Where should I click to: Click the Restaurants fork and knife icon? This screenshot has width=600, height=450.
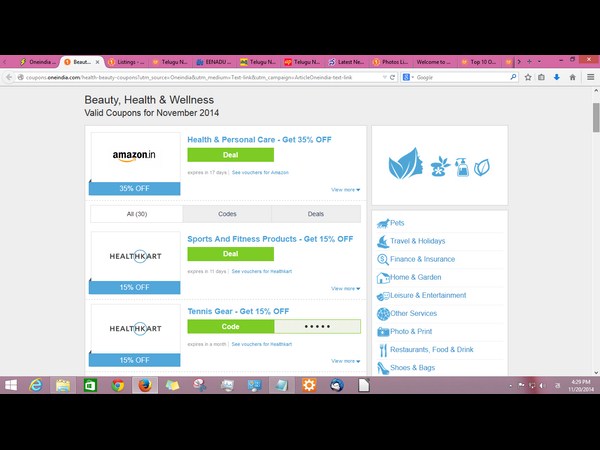click(383, 350)
